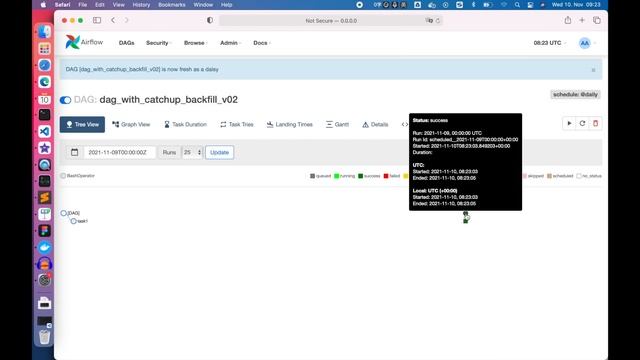640x360 pixels.
Task: Click the Airflow logo
Action: [x=84, y=42]
